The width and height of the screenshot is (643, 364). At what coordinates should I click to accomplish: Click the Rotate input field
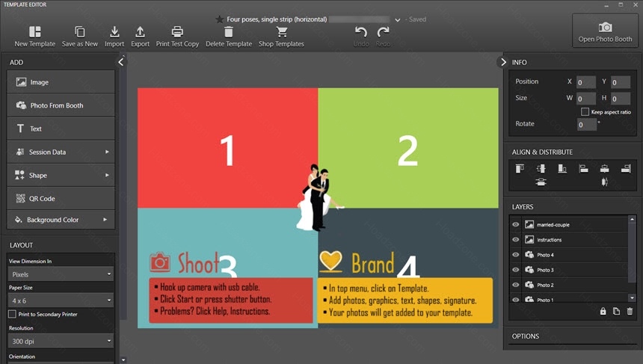point(586,125)
